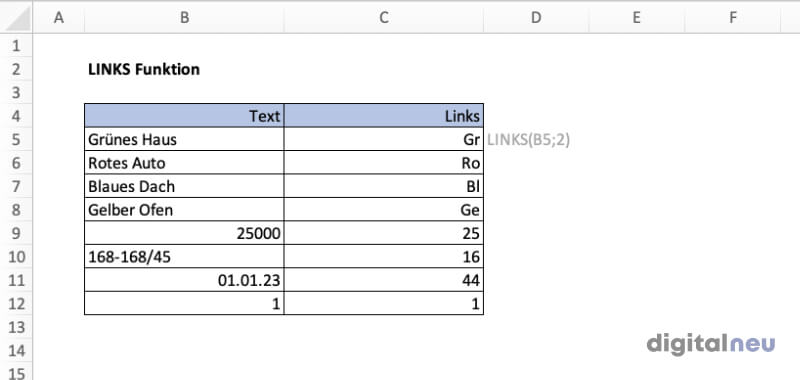Viewport: 800px width, 380px height.
Task: Select the date cell 01.01.23
Action: point(184,280)
